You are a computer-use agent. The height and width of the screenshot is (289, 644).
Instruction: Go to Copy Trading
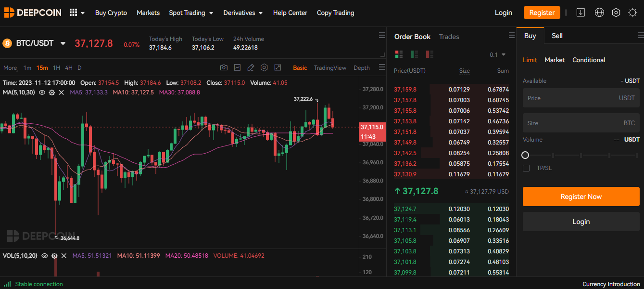pos(336,13)
